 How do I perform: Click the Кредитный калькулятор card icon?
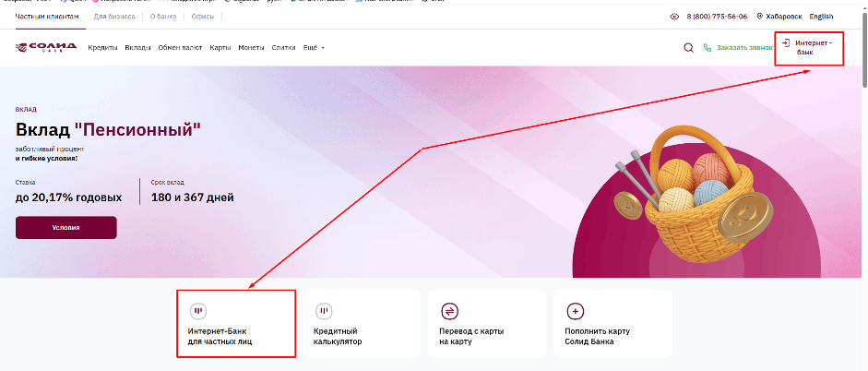pyautogui.click(x=325, y=311)
